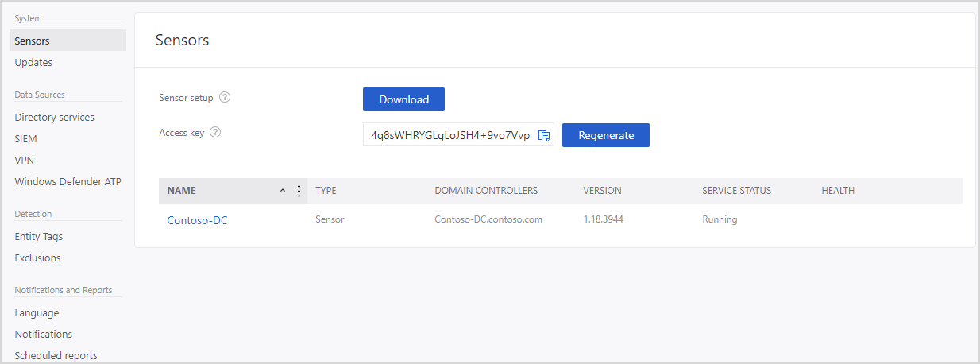Open the SIEM data source page
980x364 pixels.
tap(25, 138)
